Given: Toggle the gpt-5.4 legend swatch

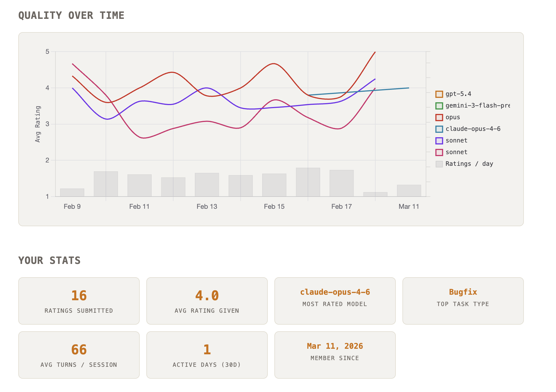Looking at the screenshot, I should [439, 94].
